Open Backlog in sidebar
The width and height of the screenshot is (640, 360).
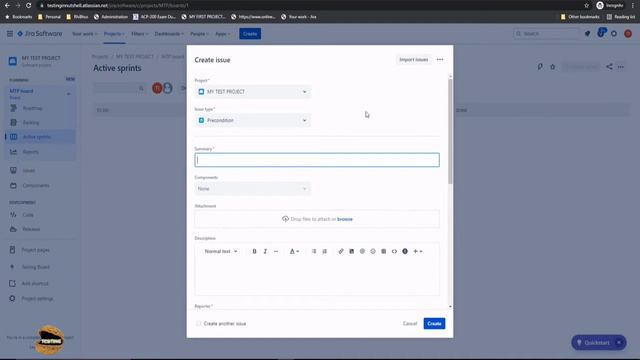tap(40, 122)
